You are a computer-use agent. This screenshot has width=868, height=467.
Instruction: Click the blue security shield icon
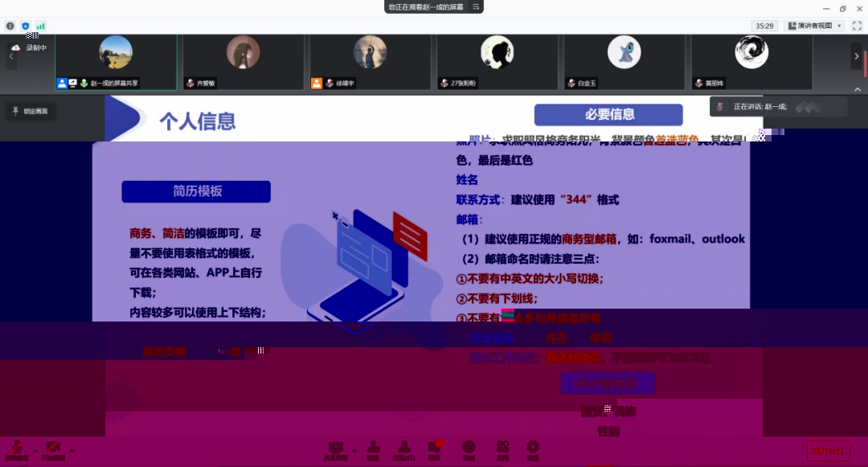(26, 26)
